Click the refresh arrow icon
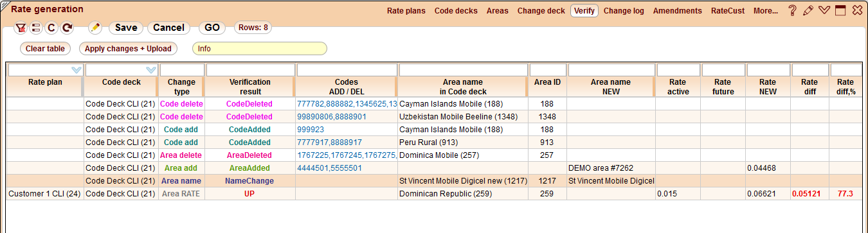This screenshot has height=233, width=868. click(67, 28)
